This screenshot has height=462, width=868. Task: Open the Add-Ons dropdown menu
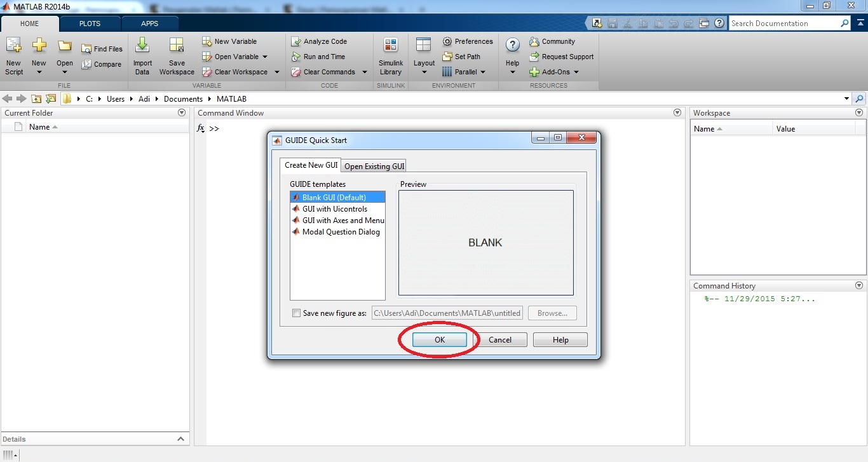576,72
